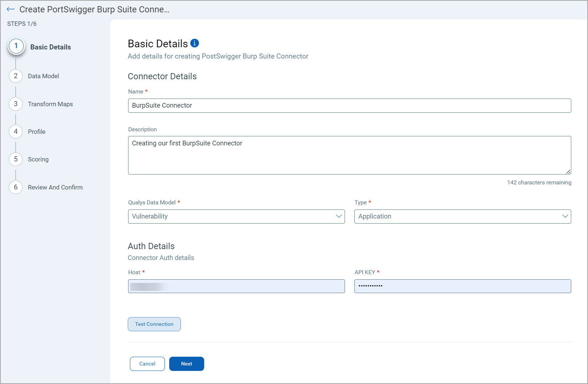The image size is (588, 384).
Task: Go to Transform Maps step label
Action: [50, 104]
